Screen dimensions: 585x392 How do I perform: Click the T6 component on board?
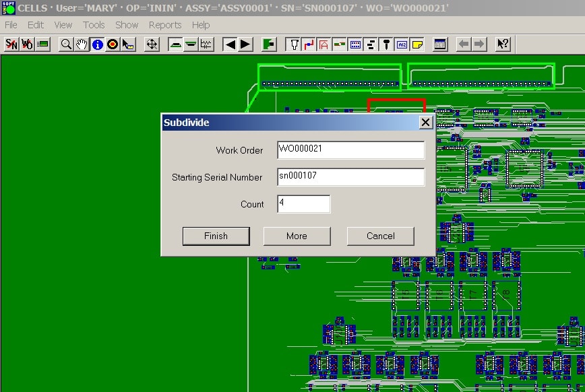(x=439, y=296)
